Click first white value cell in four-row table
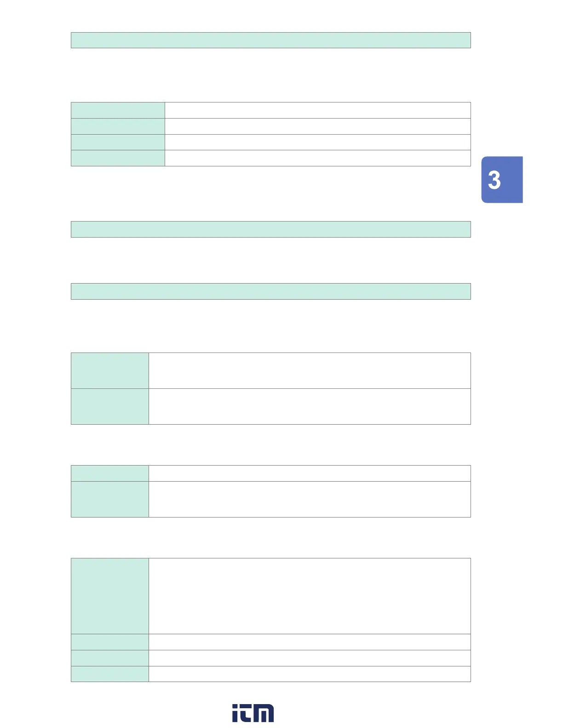The image size is (563, 728). [317, 110]
